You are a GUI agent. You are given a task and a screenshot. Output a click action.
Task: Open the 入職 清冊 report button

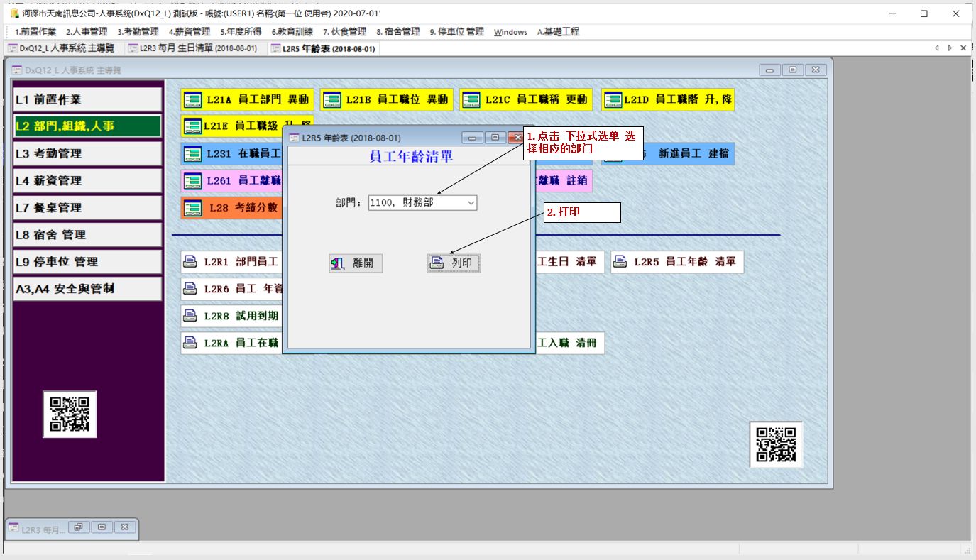(x=570, y=343)
